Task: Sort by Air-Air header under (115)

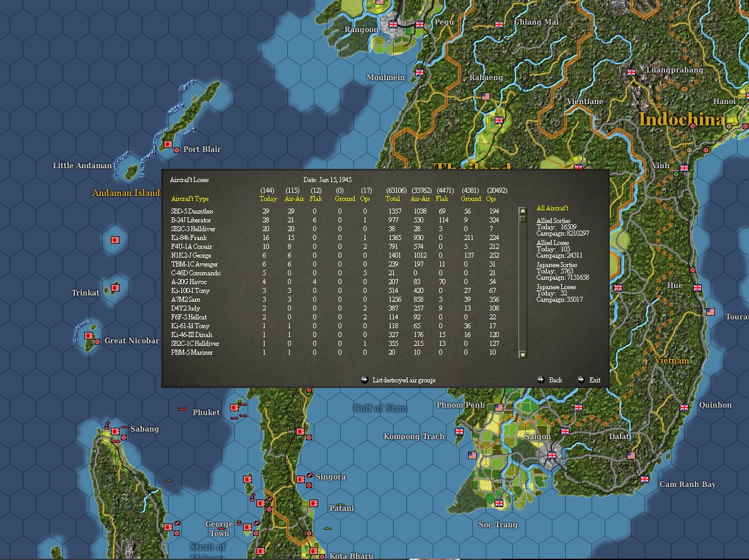Action: (x=294, y=199)
